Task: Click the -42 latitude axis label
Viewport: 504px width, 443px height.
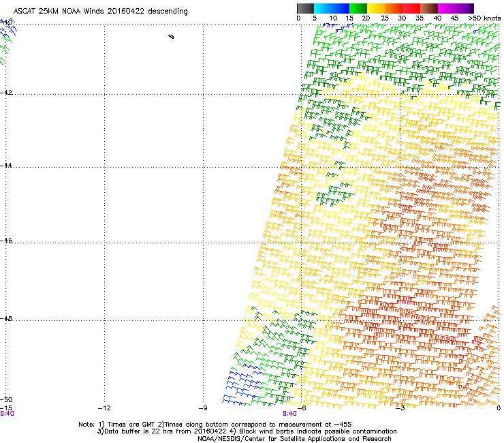Action: [x=6, y=92]
